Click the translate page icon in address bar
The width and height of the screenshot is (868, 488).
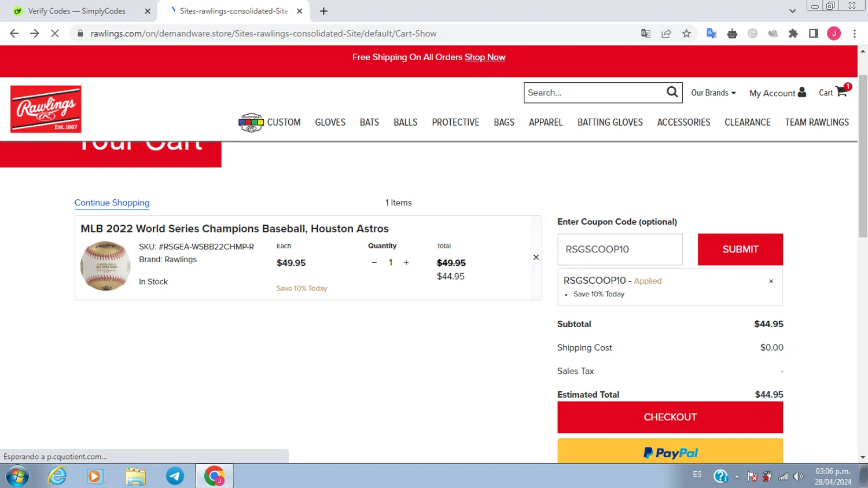[x=646, y=34]
